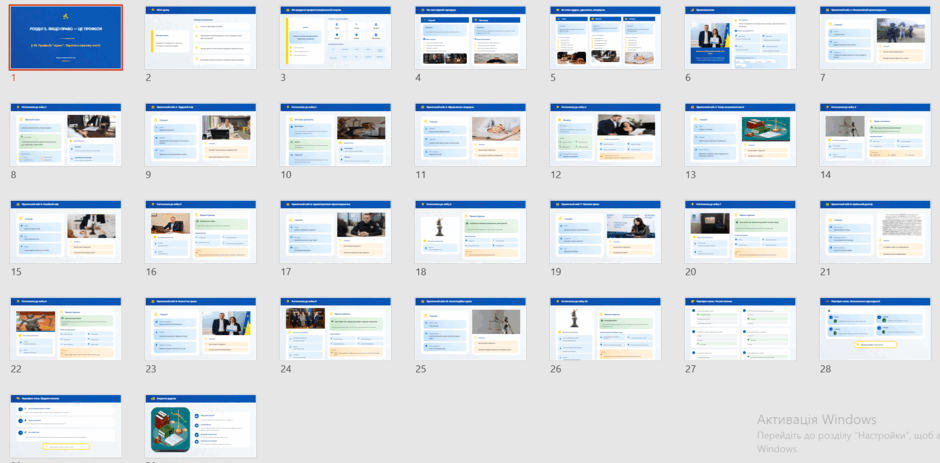
Task: Pick slide 19 thumbnail
Action: coord(605,232)
